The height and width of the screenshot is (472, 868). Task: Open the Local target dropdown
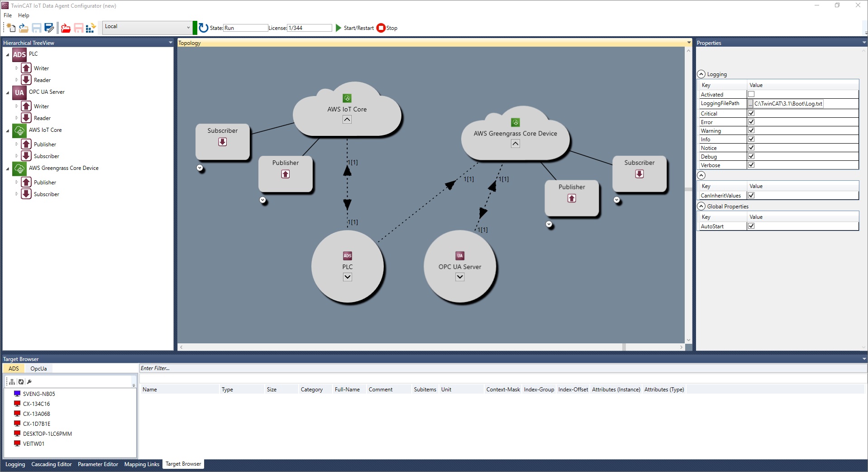[x=148, y=27]
